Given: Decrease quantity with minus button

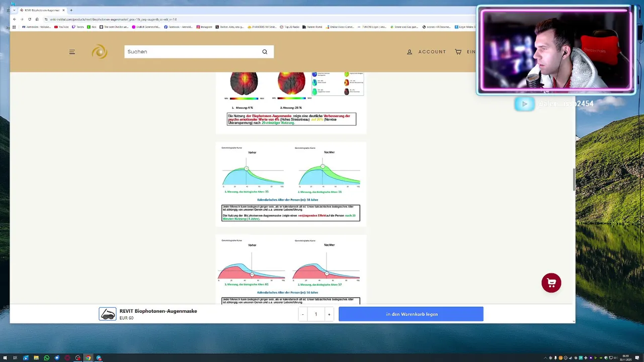Looking at the screenshot, I should click(302, 314).
